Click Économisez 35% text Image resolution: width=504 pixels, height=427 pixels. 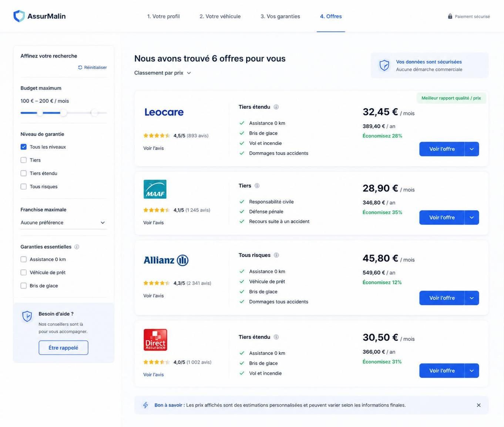pos(382,213)
